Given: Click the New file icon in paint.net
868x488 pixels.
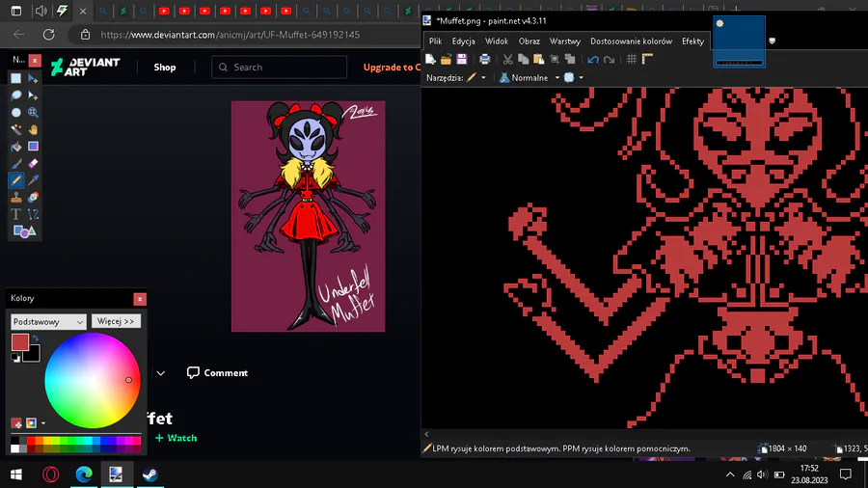Looking at the screenshot, I should 430,59.
